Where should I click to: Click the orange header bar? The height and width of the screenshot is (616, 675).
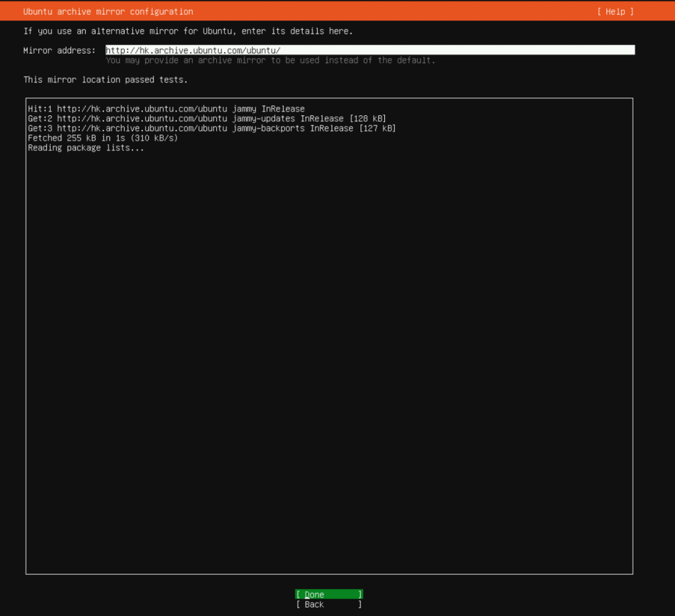click(x=396, y=12)
